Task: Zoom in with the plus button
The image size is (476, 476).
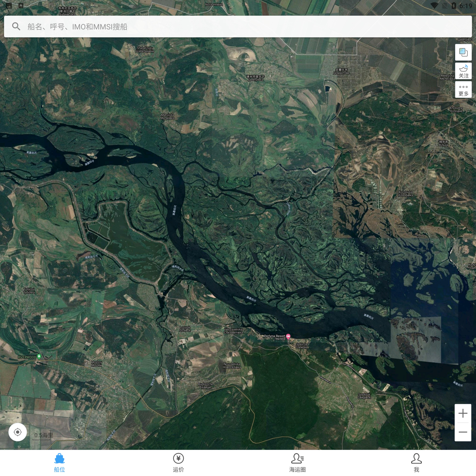Action: (x=463, y=413)
